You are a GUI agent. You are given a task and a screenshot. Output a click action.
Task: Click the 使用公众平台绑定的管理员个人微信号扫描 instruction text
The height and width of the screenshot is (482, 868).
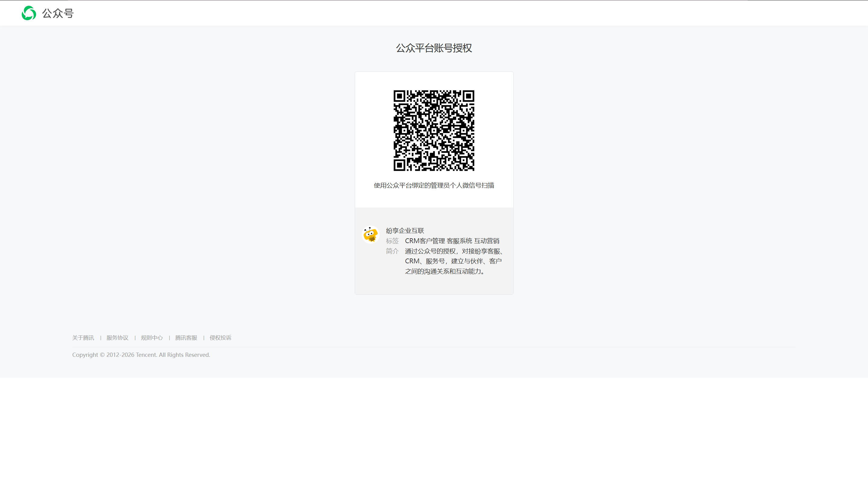click(x=434, y=185)
